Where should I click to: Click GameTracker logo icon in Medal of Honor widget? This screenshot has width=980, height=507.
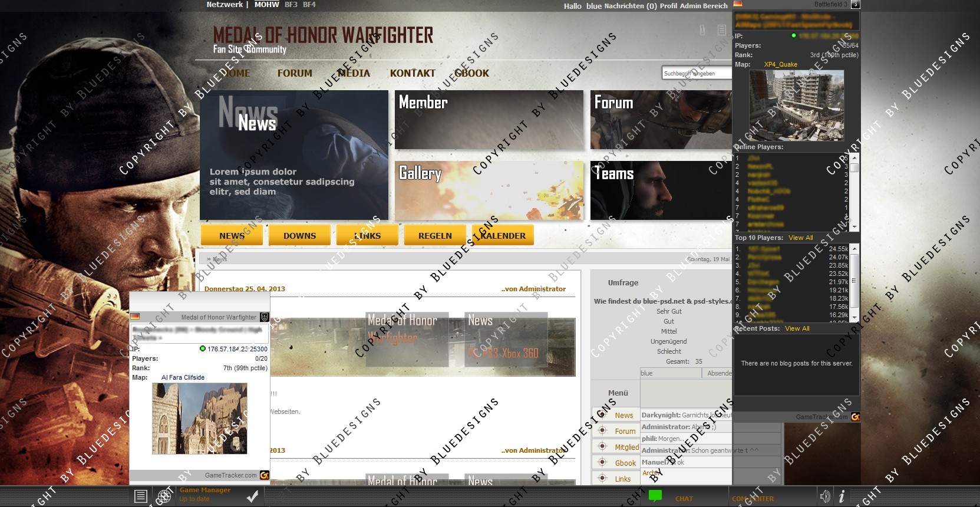(x=265, y=475)
